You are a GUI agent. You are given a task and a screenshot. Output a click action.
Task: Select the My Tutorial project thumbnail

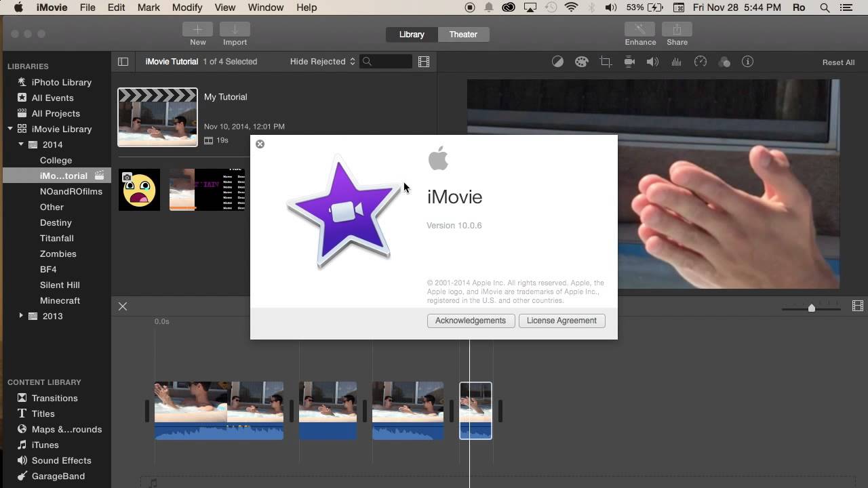157,117
